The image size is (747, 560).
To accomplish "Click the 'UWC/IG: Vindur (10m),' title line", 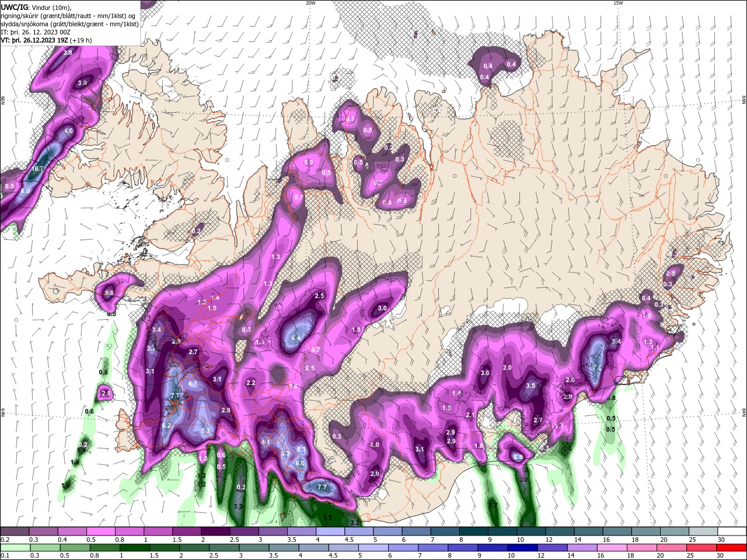I will [x=36, y=7].
